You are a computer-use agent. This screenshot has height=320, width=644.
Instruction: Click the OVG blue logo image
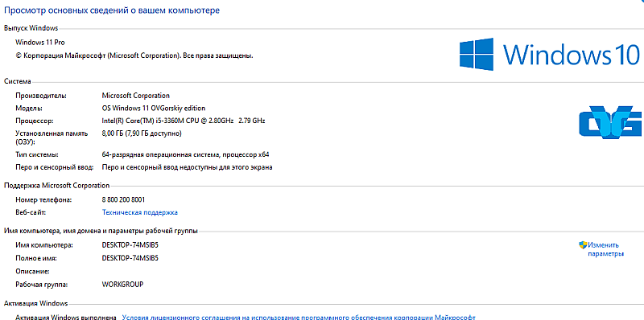click(610, 122)
